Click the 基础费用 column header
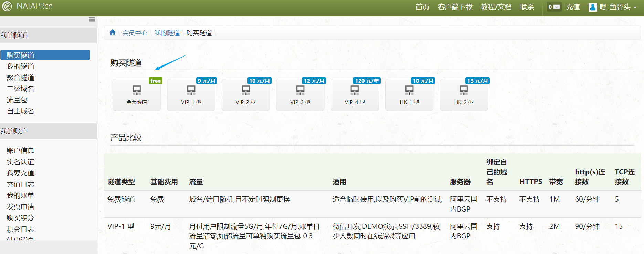Image resolution: width=644 pixels, height=254 pixels. [164, 182]
